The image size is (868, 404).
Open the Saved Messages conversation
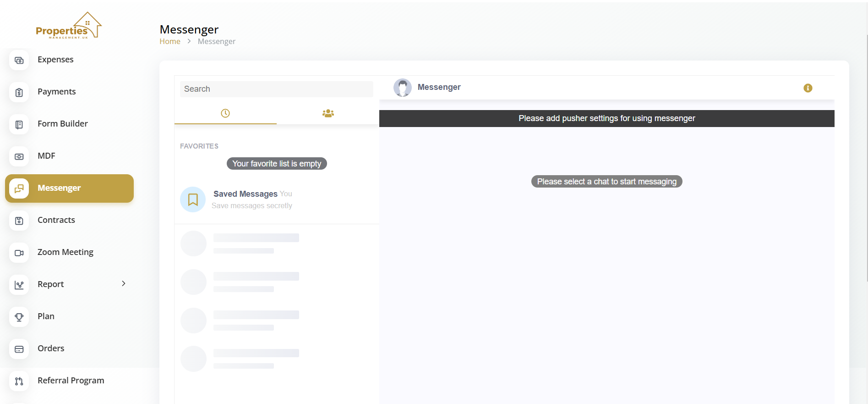(x=252, y=199)
